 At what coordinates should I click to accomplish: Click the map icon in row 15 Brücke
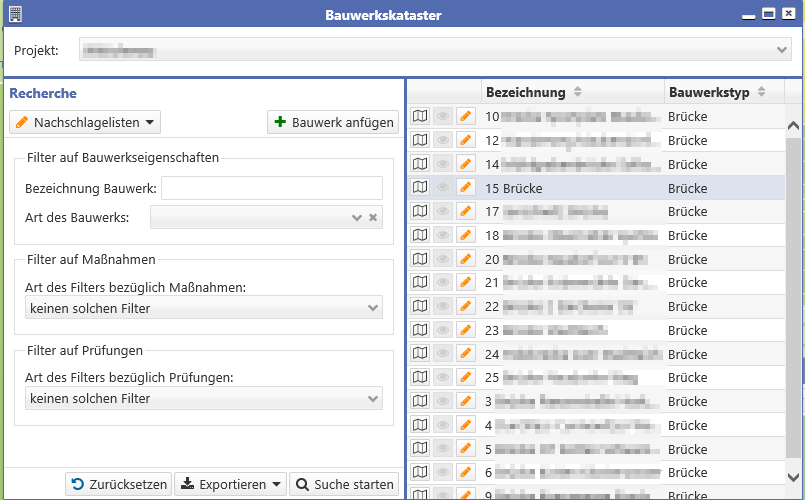click(420, 187)
